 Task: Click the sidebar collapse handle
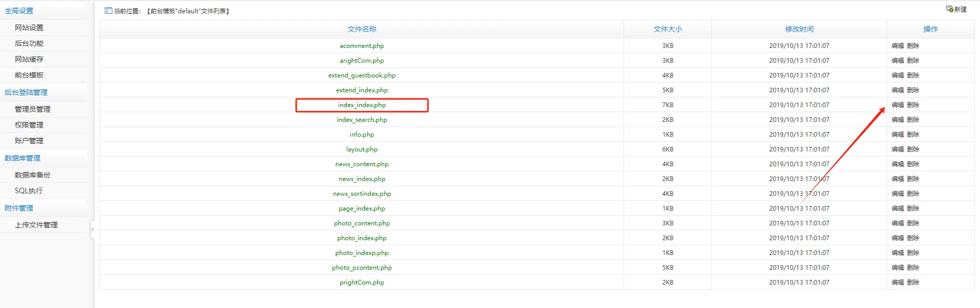click(x=92, y=229)
